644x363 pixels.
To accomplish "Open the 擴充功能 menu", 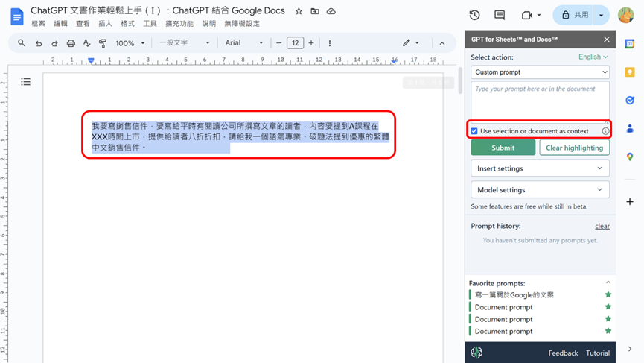I will click(179, 24).
